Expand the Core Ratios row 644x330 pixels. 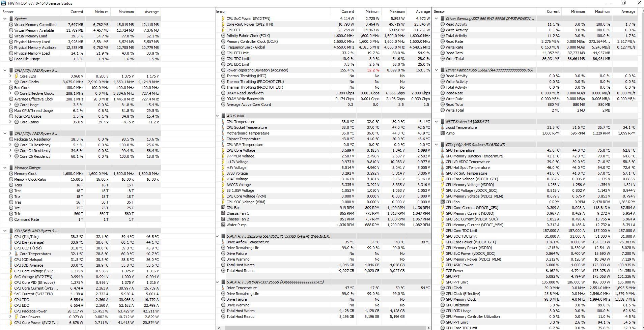point(10,122)
